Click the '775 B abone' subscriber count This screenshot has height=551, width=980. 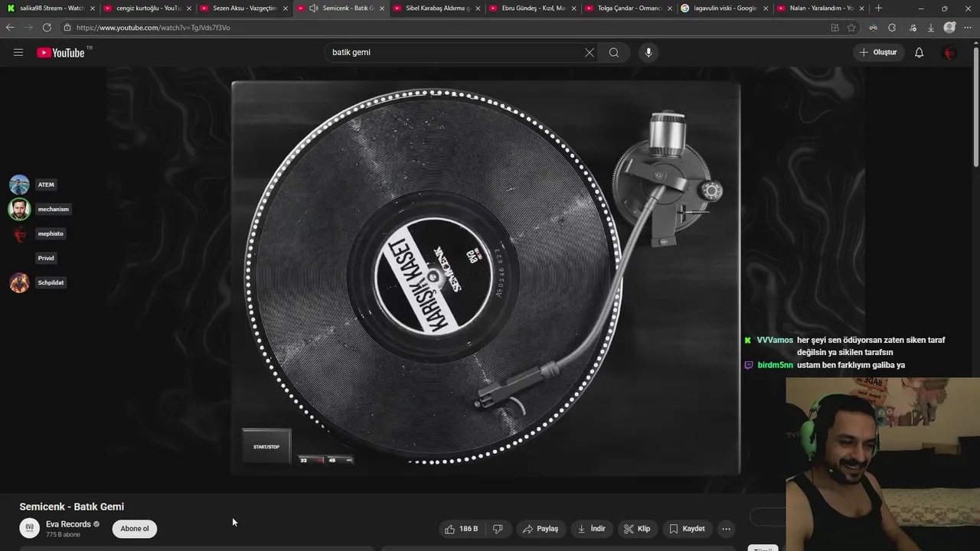63,534
